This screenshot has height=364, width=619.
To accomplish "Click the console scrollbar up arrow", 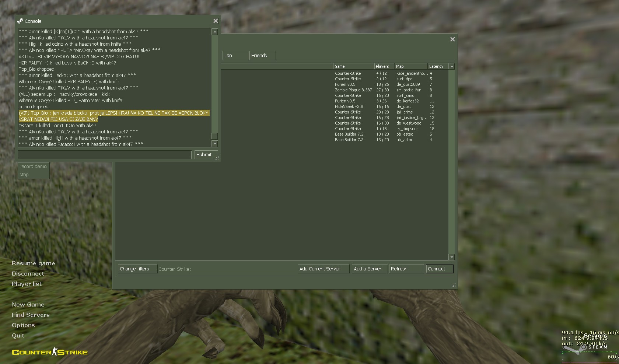I will pyautogui.click(x=215, y=32).
